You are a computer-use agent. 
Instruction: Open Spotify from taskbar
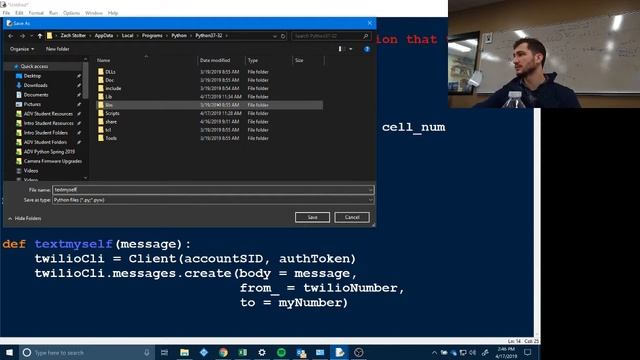281,352
